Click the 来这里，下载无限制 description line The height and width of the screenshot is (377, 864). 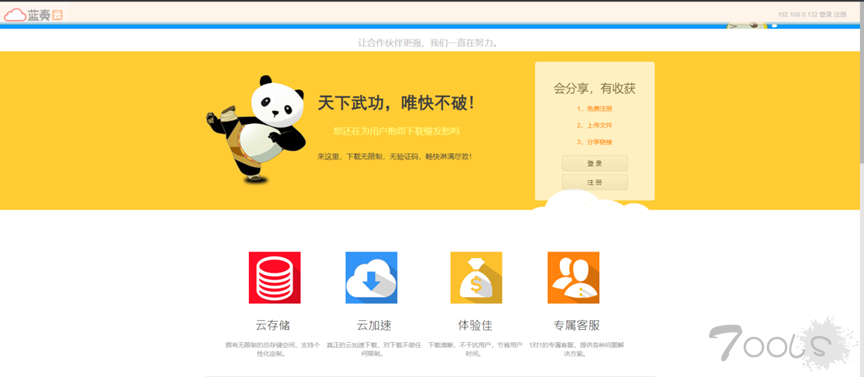pyautogui.click(x=395, y=157)
